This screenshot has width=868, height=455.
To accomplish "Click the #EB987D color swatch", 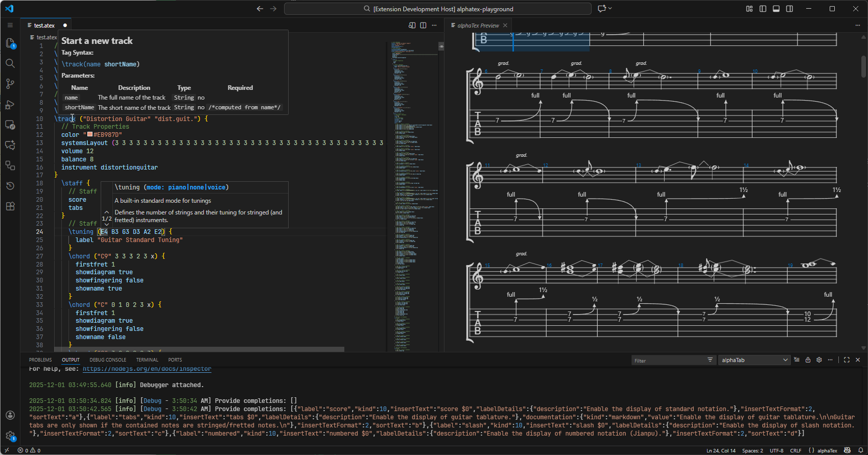I will pos(90,135).
